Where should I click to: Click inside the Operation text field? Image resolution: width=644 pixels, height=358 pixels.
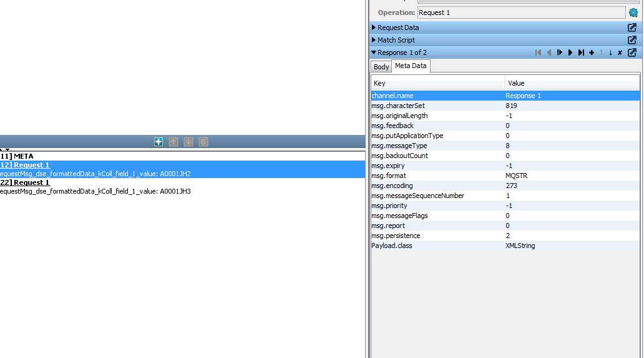click(x=522, y=12)
